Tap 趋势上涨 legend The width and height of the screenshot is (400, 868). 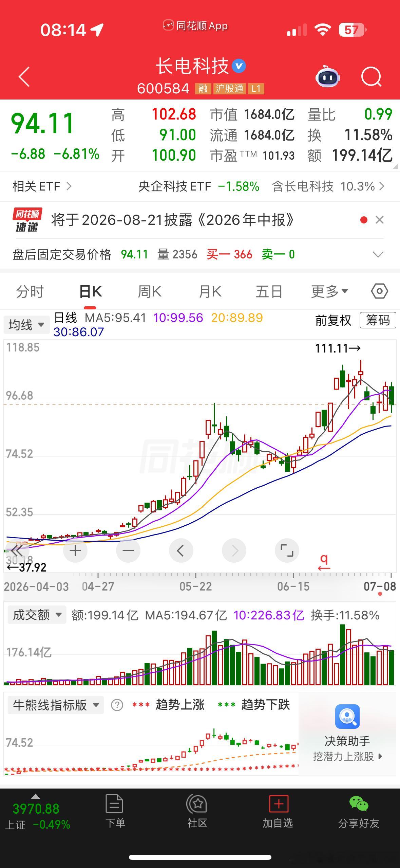[x=168, y=705]
